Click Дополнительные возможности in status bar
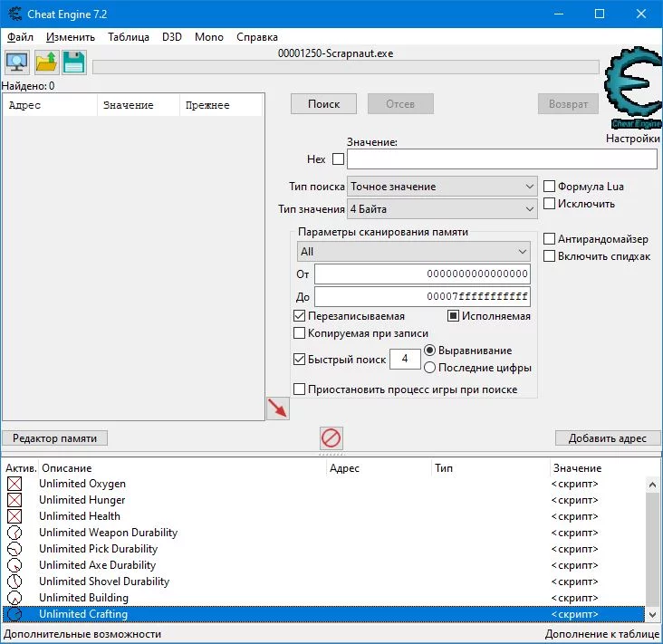This screenshot has width=663, height=644. (82, 634)
